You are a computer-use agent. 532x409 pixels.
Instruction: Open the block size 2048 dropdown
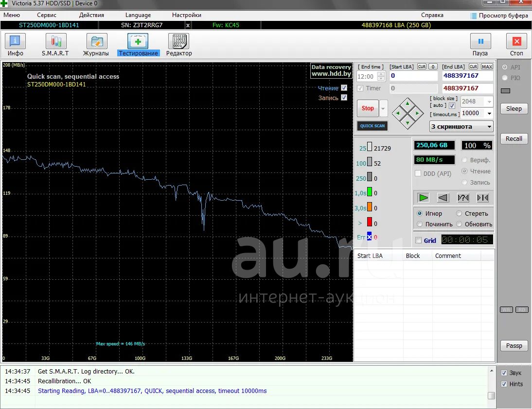pyautogui.click(x=489, y=102)
